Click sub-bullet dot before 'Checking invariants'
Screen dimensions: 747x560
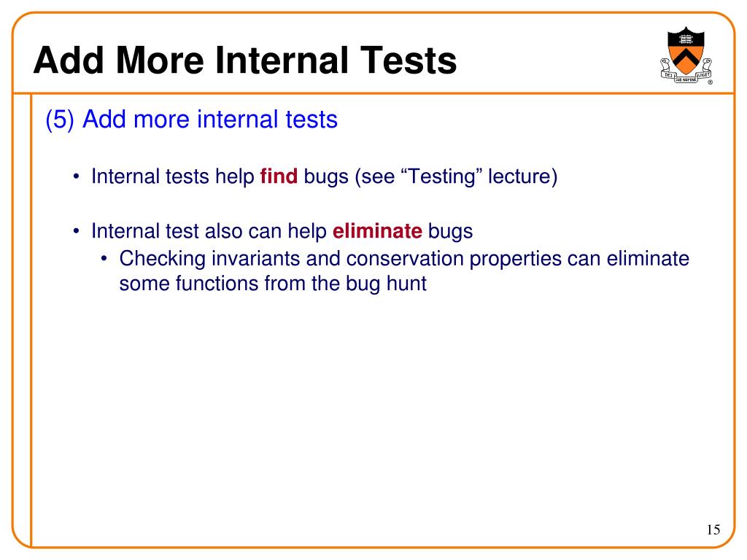tap(104, 259)
